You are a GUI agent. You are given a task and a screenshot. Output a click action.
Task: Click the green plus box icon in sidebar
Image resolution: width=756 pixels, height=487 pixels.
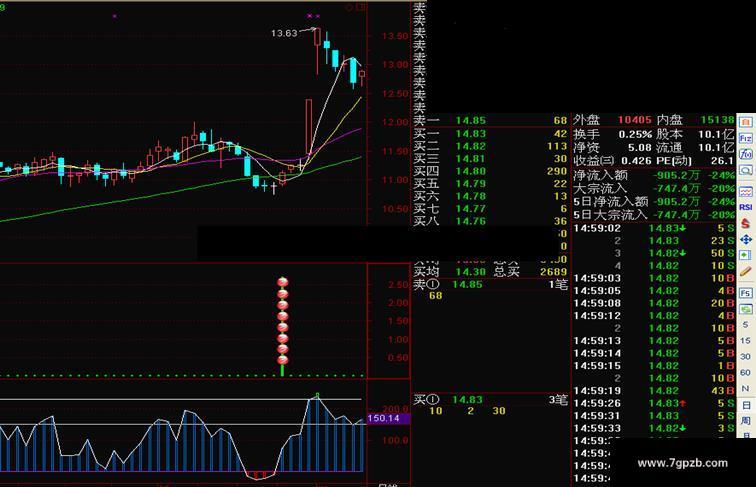(x=745, y=255)
